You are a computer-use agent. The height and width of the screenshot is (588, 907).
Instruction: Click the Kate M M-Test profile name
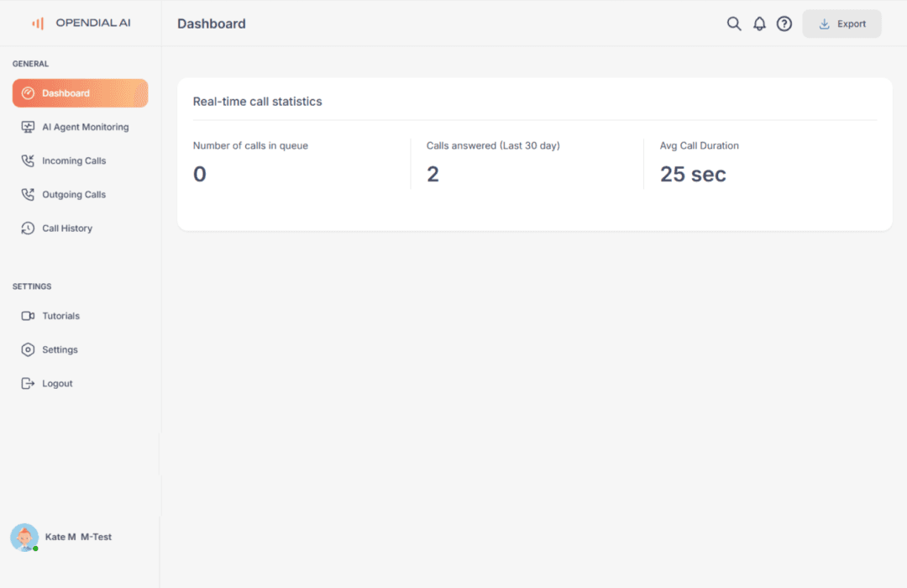[79, 537]
